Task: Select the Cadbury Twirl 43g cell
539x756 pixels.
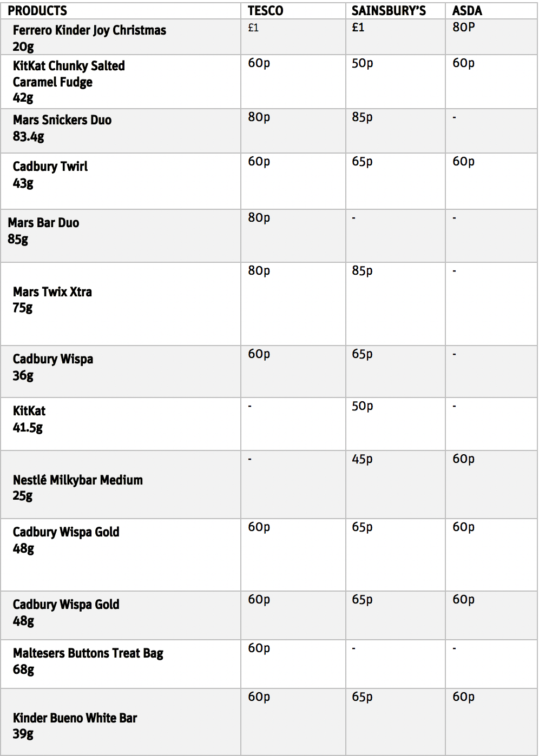Action: point(120,181)
